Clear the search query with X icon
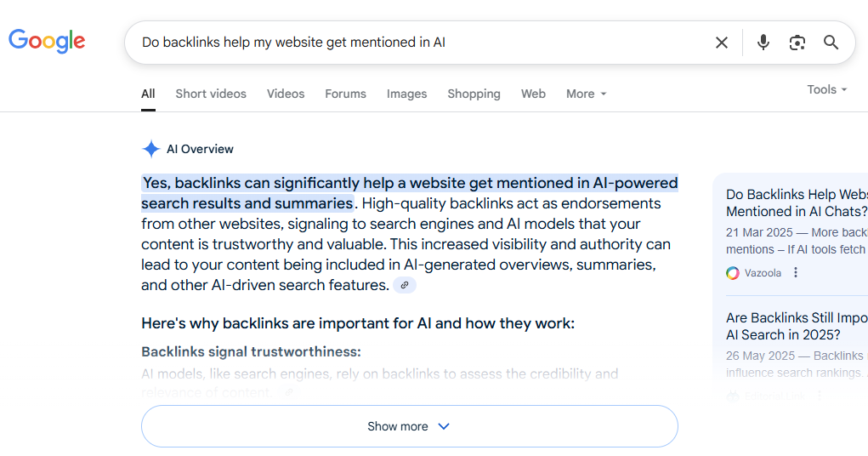The image size is (868, 456). click(721, 43)
